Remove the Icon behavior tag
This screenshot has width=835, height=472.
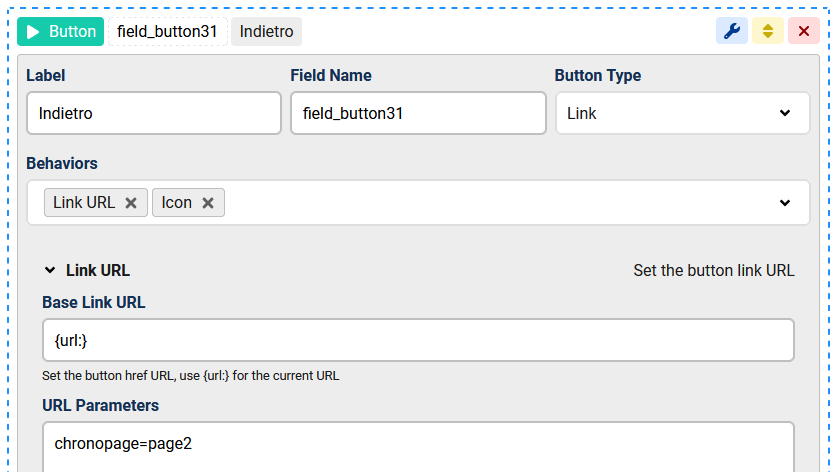[x=208, y=203]
